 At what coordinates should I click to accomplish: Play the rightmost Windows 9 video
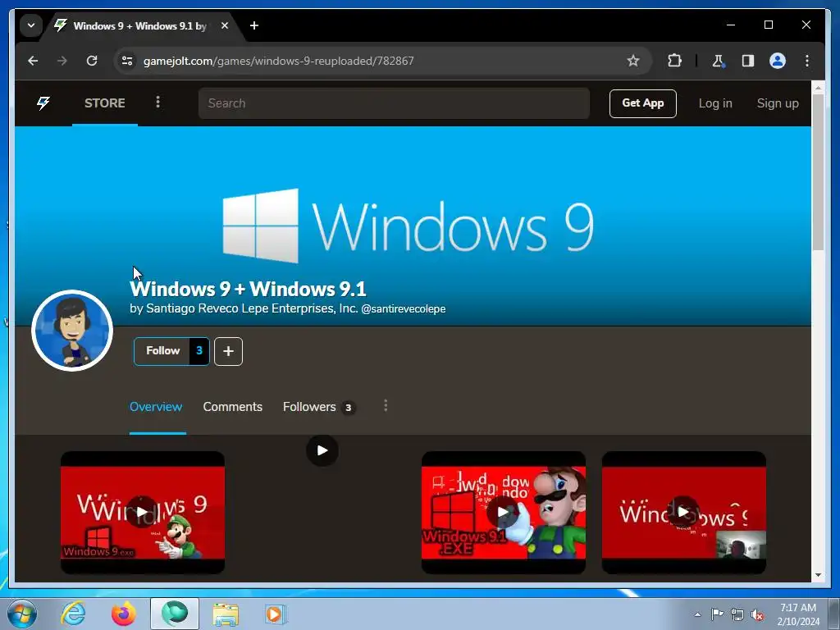click(x=683, y=512)
